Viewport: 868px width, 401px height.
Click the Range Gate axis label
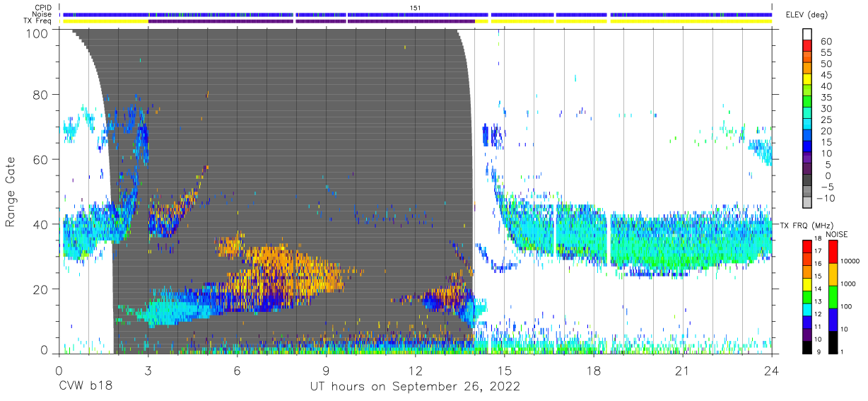[x=11, y=192]
